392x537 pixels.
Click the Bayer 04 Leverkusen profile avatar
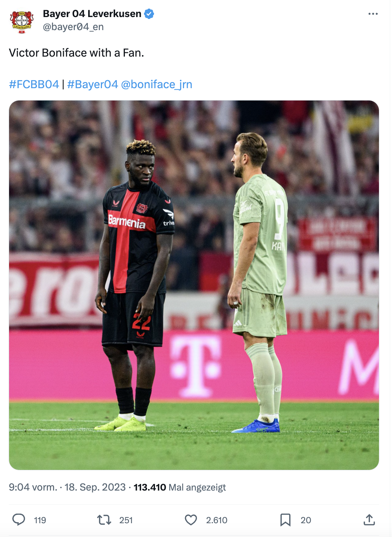(21, 21)
